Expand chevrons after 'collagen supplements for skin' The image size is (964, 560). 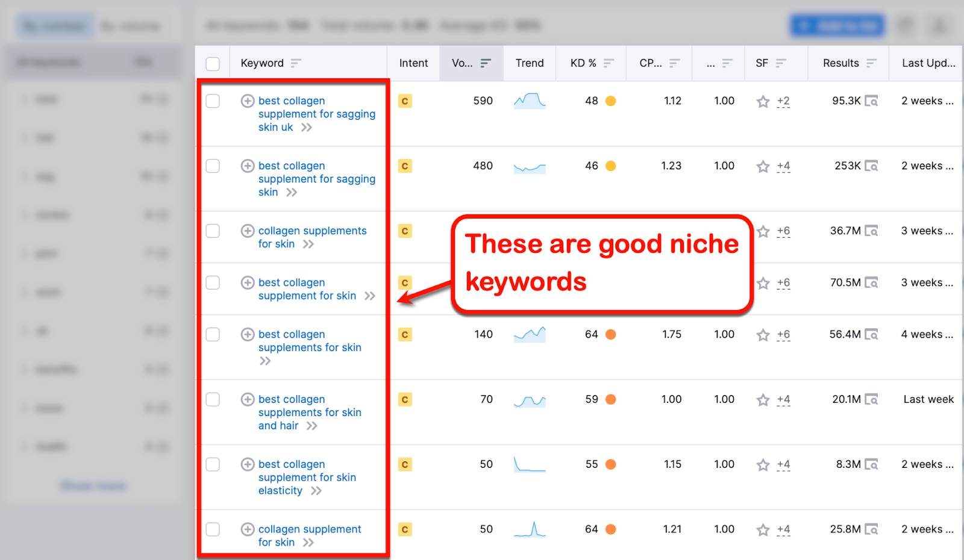coord(308,244)
